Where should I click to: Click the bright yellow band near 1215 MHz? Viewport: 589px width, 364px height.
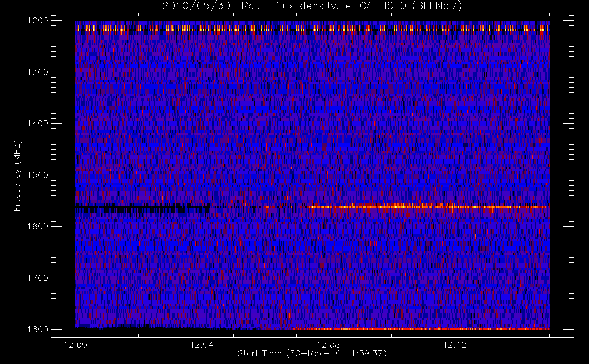[312, 28]
